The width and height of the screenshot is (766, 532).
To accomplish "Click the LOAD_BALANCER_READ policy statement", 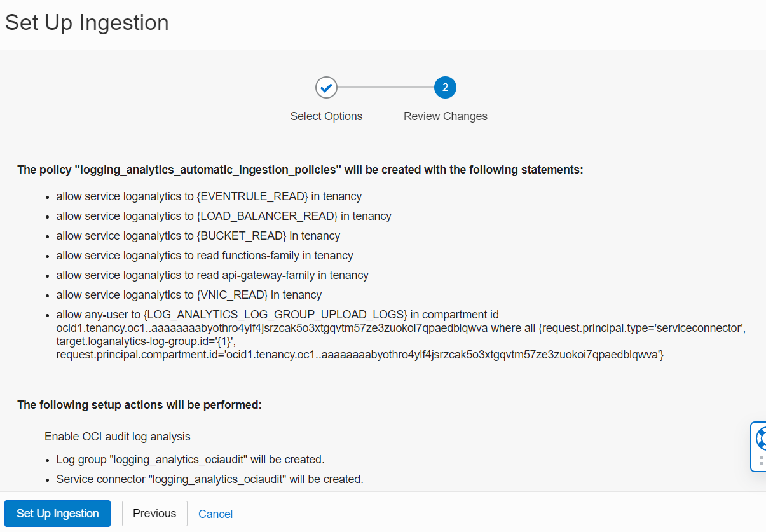I will pos(224,216).
